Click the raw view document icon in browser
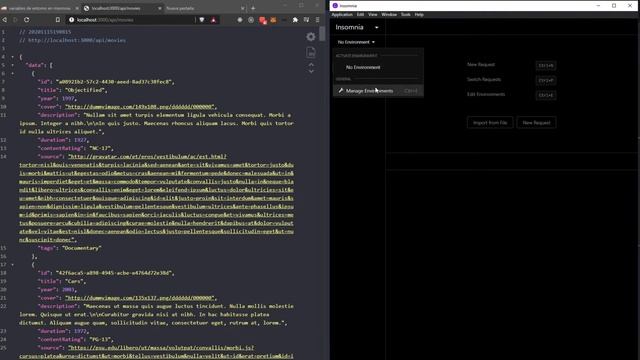The image size is (640, 360). coord(311,52)
